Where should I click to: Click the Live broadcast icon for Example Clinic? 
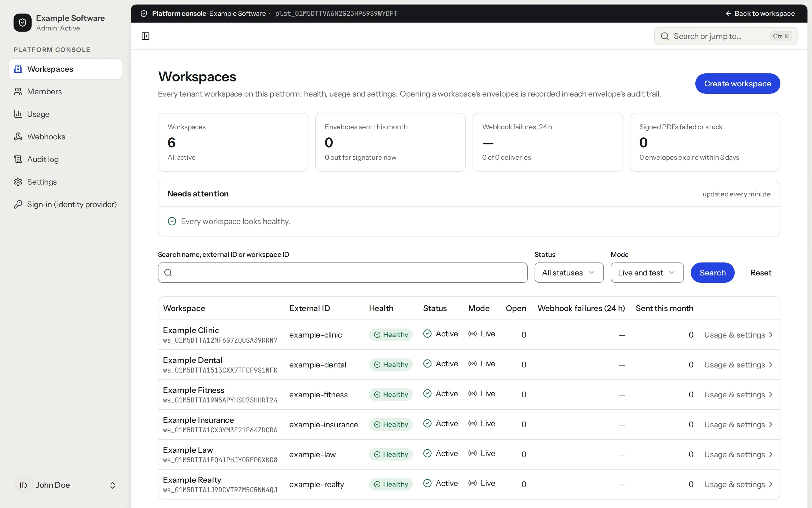[473, 334]
